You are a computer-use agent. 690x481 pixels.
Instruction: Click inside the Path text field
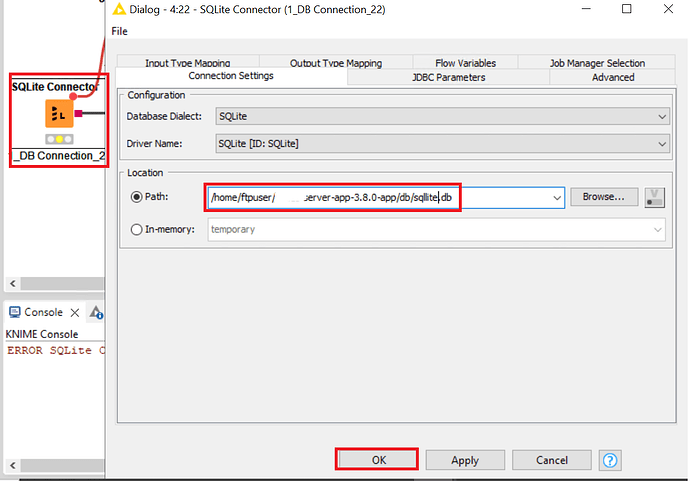click(379, 198)
